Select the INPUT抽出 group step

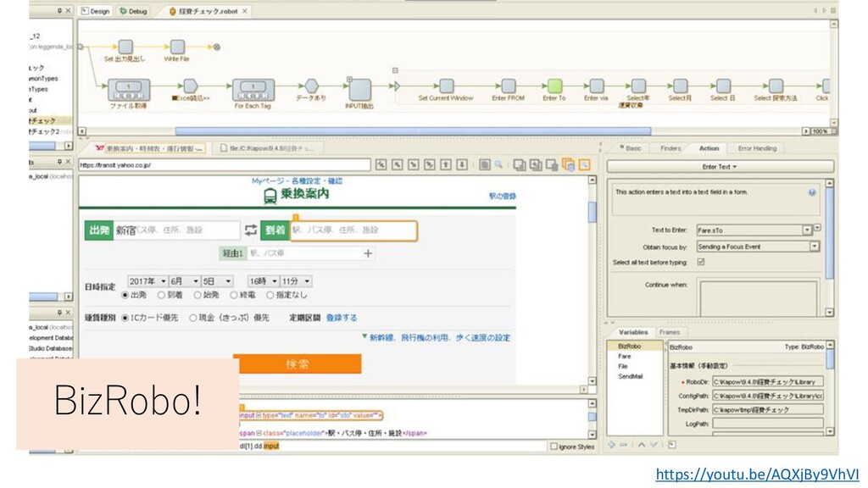coord(359,89)
